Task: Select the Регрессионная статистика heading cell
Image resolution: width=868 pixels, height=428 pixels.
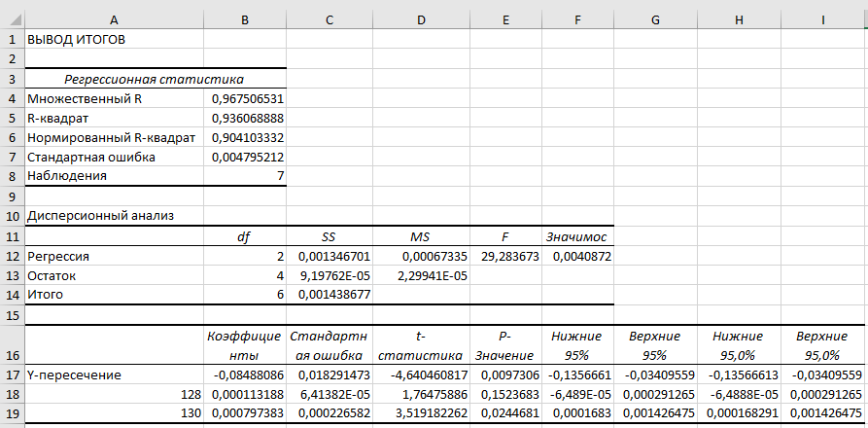Action: (x=154, y=79)
